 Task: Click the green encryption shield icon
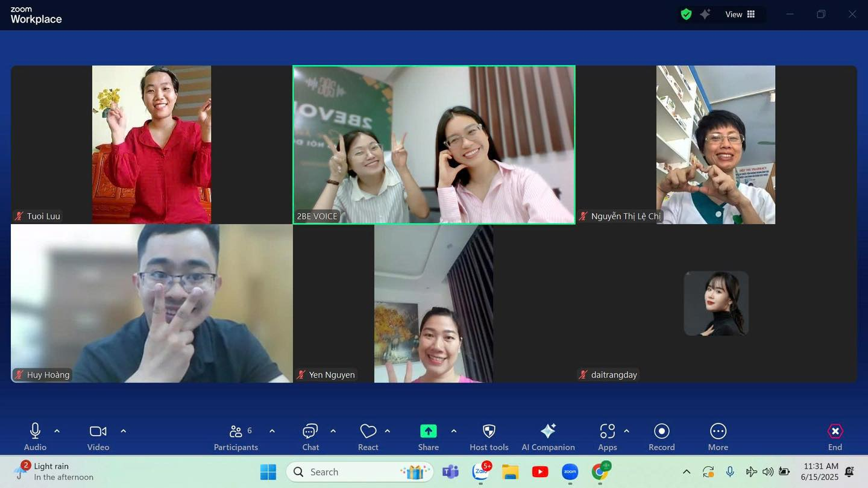coord(686,14)
